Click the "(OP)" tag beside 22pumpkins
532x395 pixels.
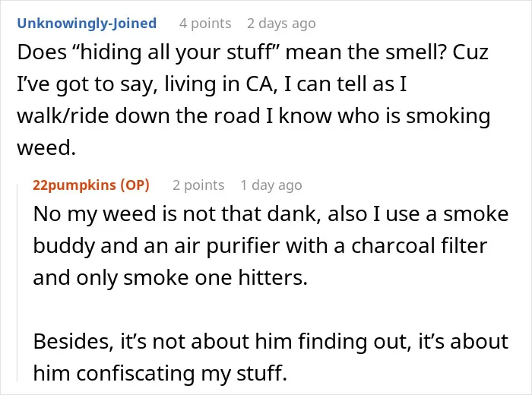coord(135,185)
